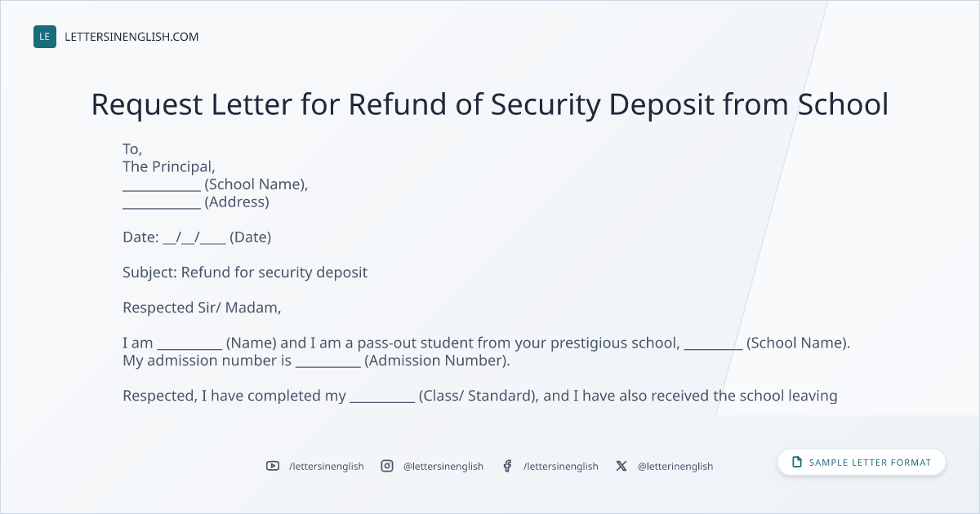The image size is (980, 514).
Task: Click the Date blank field
Action: [194, 237]
